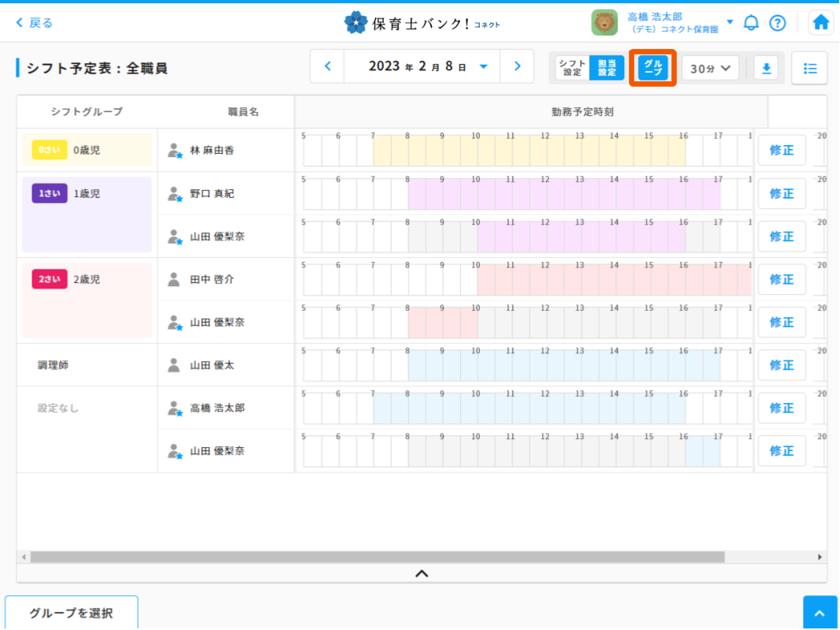Click the グループを選択 button

(71, 613)
